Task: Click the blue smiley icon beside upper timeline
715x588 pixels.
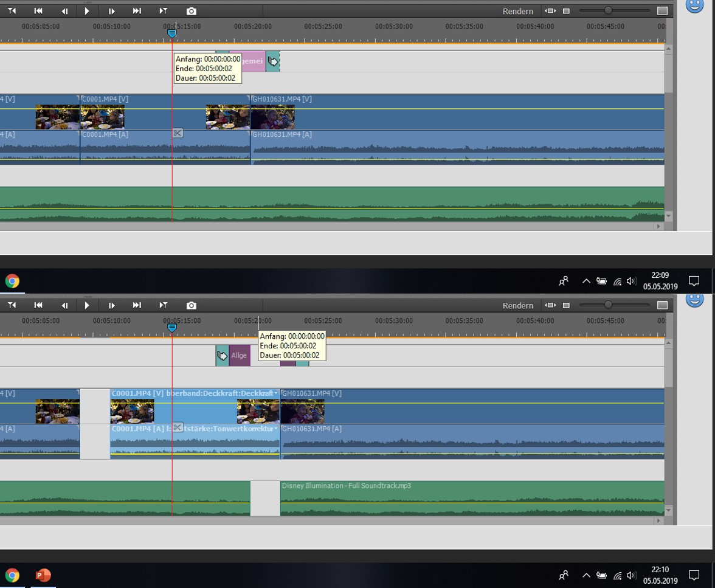Action: pos(694,5)
